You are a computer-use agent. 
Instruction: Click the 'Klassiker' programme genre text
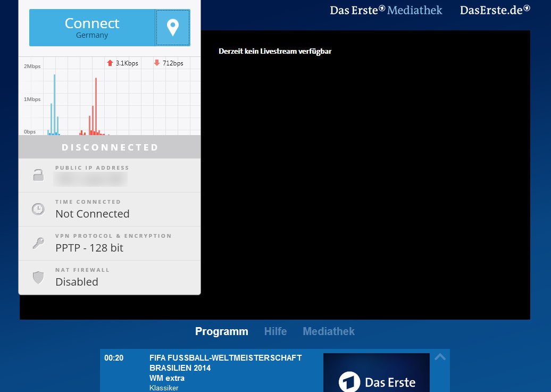point(164,388)
